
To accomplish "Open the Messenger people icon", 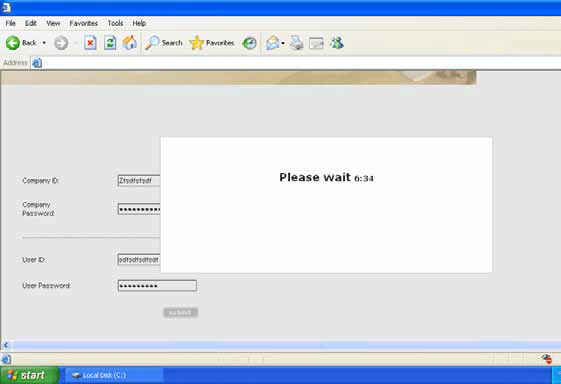I will tap(337, 43).
